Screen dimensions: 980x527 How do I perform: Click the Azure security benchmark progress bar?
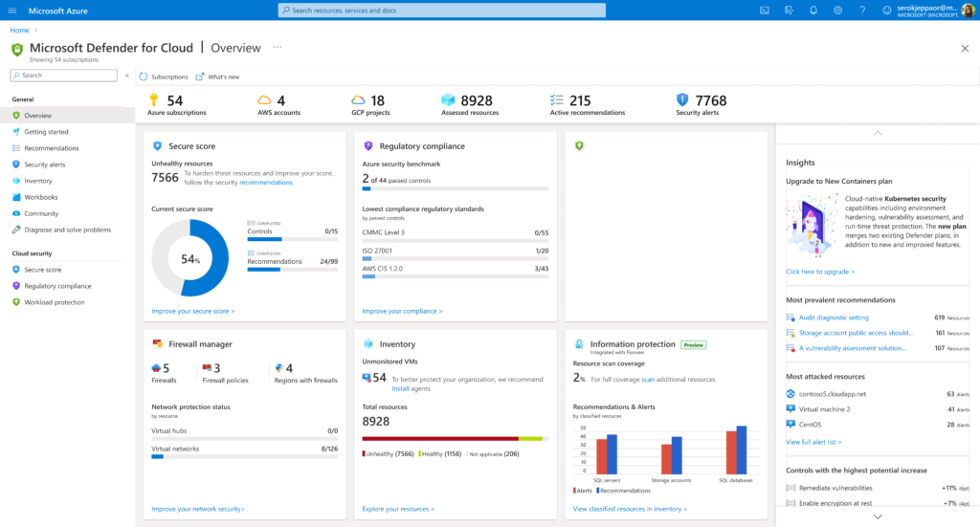point(455,188)
